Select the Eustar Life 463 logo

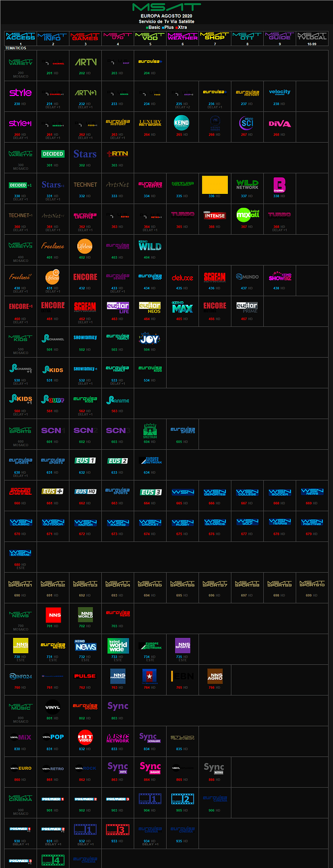[x=118, y=308]
